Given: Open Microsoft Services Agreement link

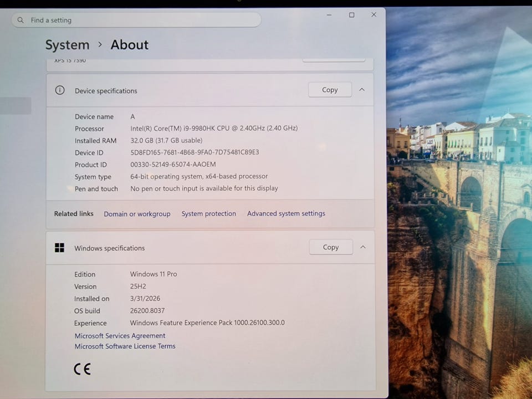Looking at the screenshot, I should click(x=120, y=336).
